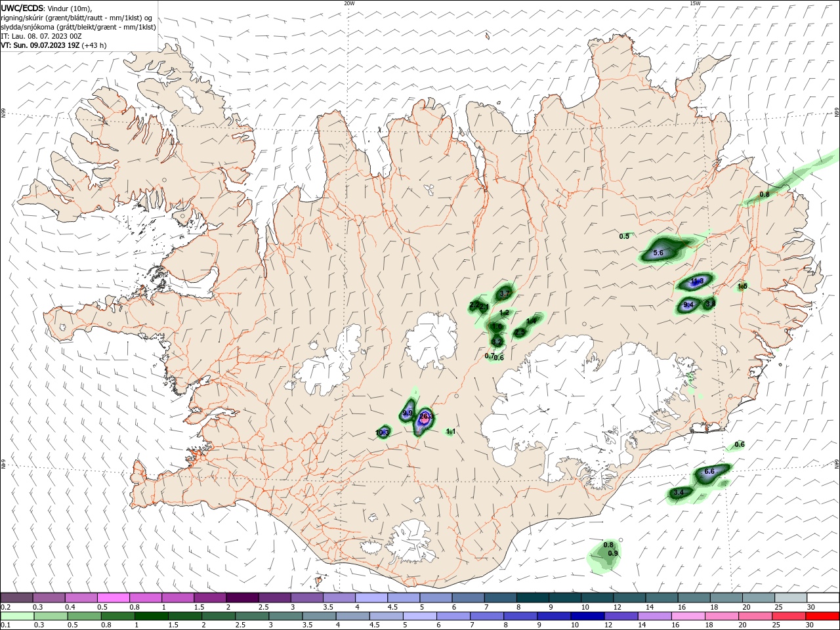Click the 3.8 precipitation value

pos(710,303)
